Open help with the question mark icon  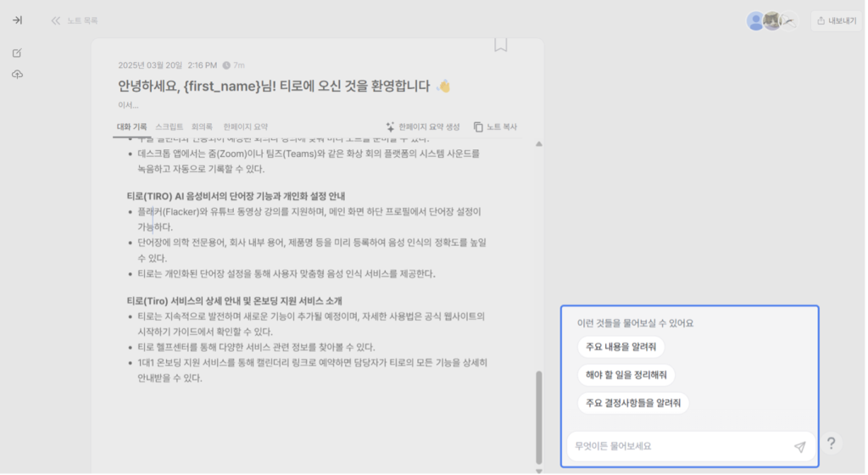(832, 443)
